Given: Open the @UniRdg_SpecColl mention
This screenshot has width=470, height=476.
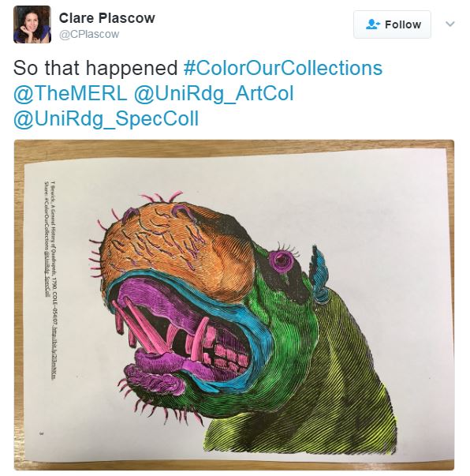Looking at the screenshot, I should click(x=106, y=118).
